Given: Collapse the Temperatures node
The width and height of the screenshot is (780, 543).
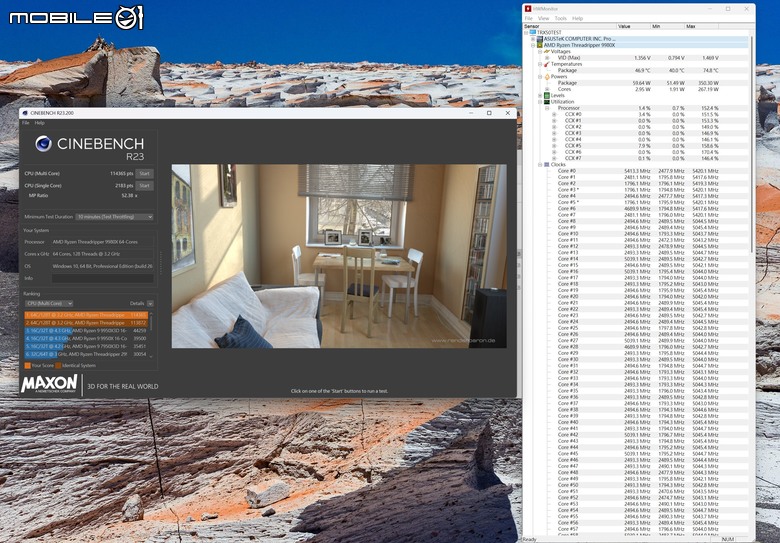Looking at the screenshot, I should tap(540, 64).
